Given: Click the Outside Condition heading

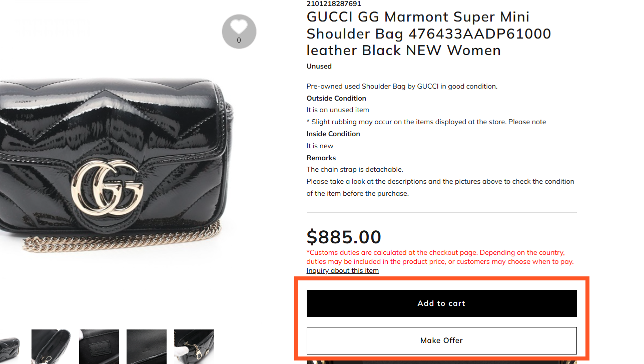Looking at the screenshot, I should click(x=336, y=98).
